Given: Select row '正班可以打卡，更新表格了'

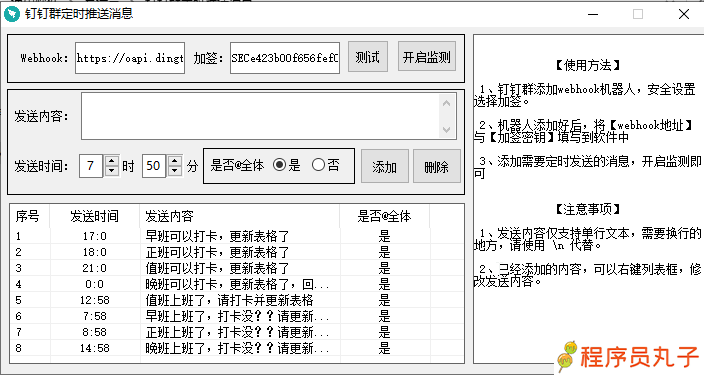Looking at the screenshot, I should (x=237, y=252).
